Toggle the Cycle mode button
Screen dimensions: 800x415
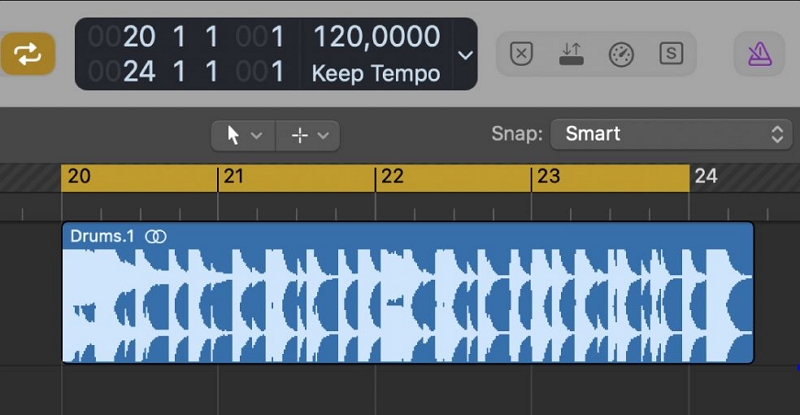tap(28, 54)
